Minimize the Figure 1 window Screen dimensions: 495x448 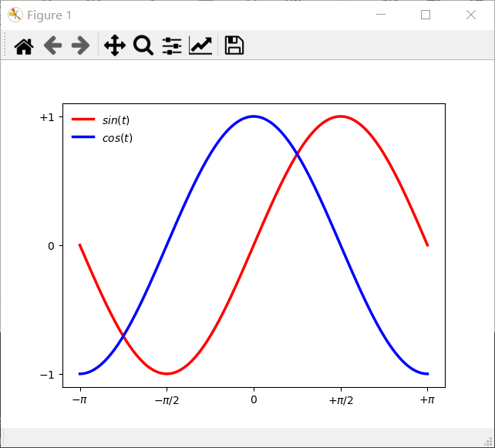click(381, 15)
